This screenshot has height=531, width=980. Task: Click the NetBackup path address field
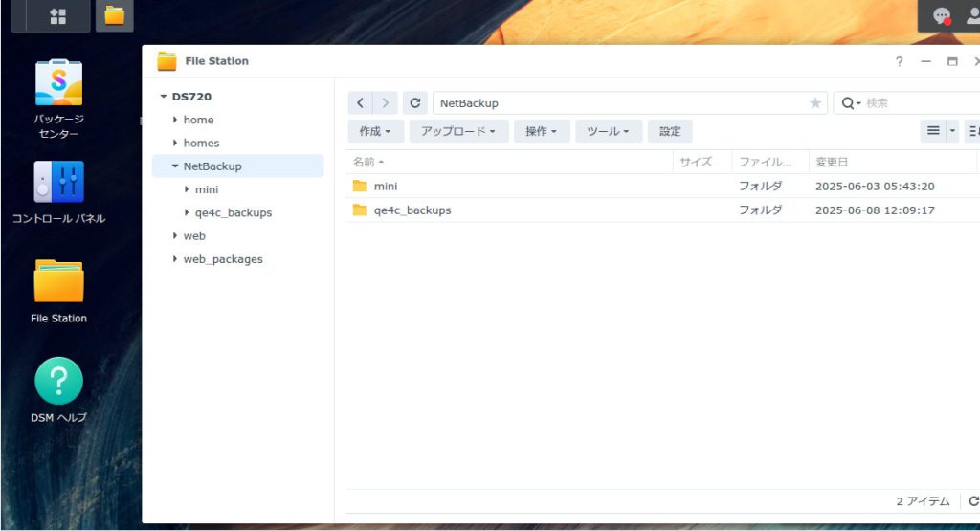(630, 103)
